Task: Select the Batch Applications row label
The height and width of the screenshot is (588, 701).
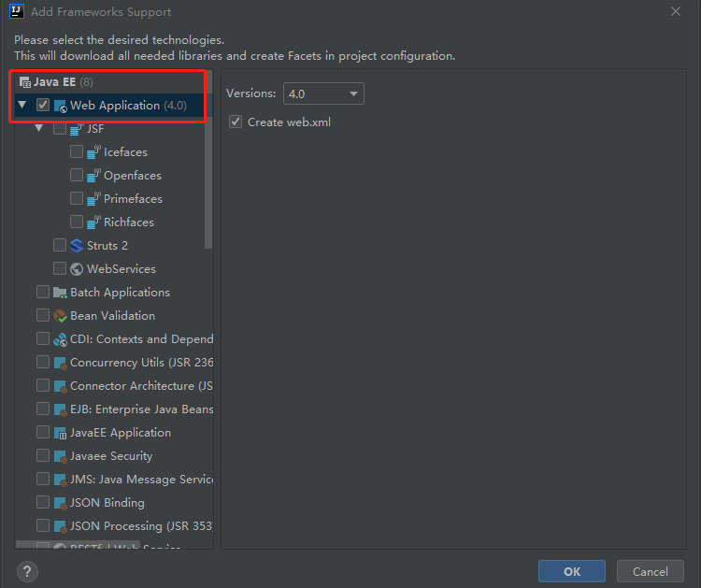Action: (x=121, y=293)
